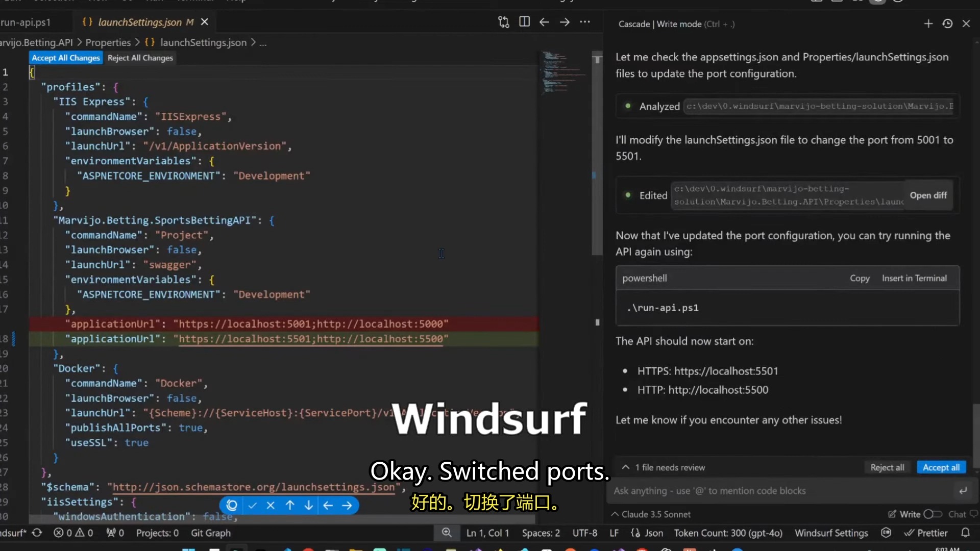Copy the powershell run-api command

point(859,278)
